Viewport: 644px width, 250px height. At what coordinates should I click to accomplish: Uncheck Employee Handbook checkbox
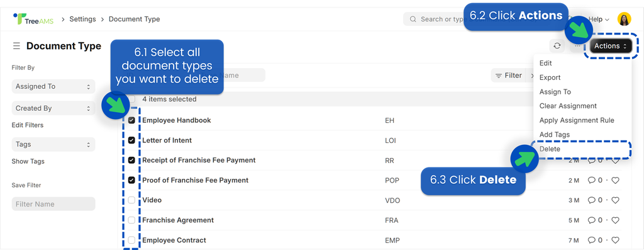point(131,120)
